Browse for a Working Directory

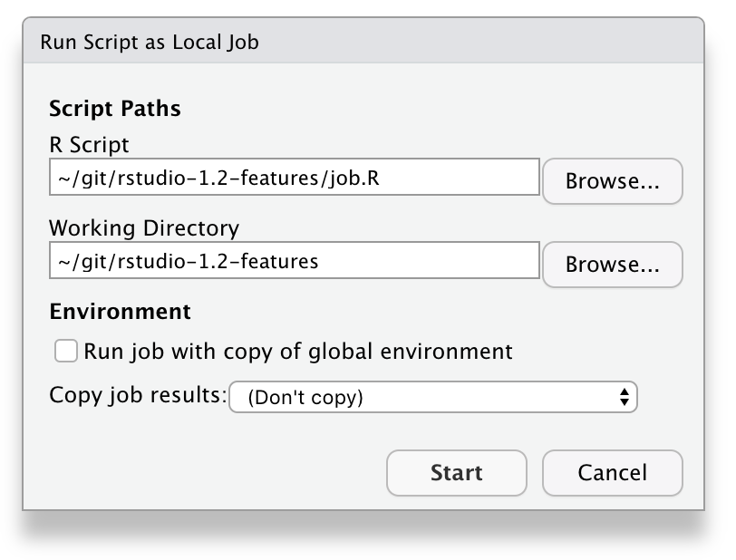click(x=613, y=264)
